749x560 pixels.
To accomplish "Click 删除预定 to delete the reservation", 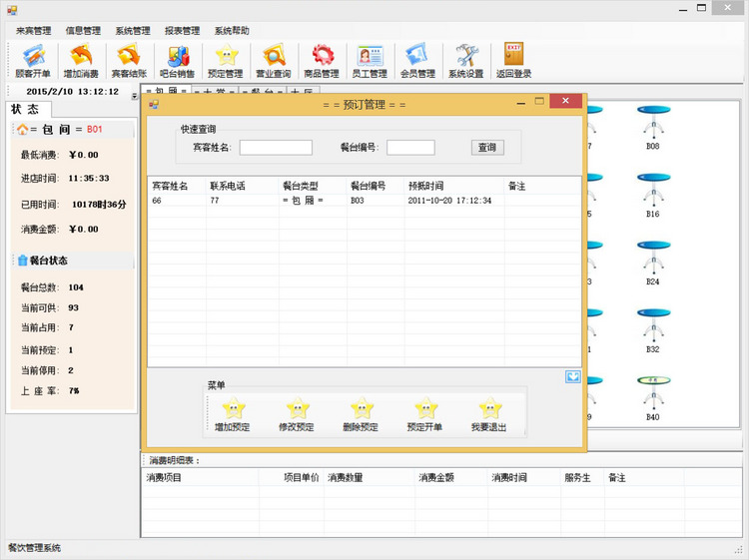I will (361, 414).
